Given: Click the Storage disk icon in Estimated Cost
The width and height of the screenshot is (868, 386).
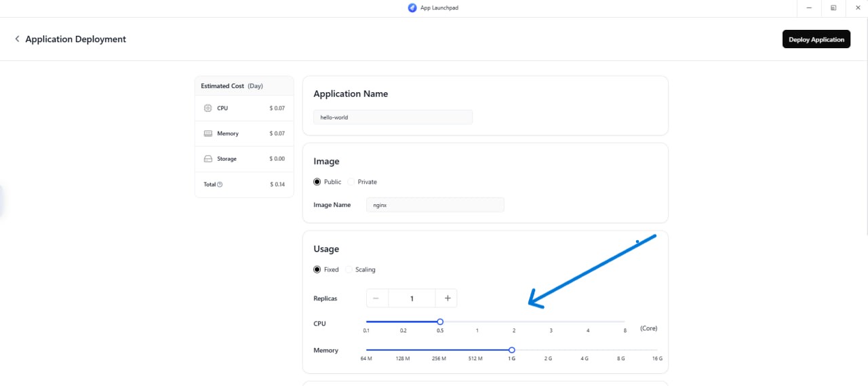Looking at the screenshot, I should [208, 159].
